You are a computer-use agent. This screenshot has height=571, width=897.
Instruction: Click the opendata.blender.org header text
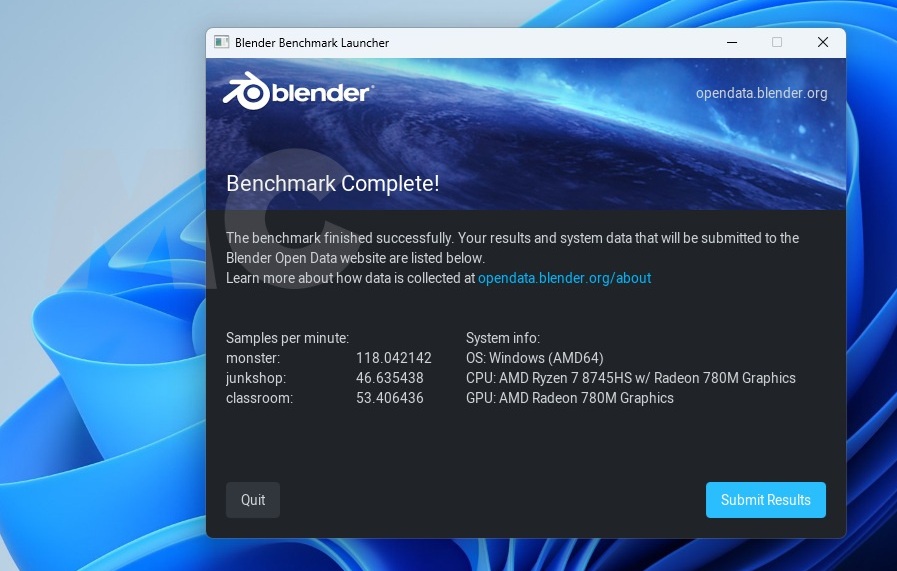pos(761,94)
